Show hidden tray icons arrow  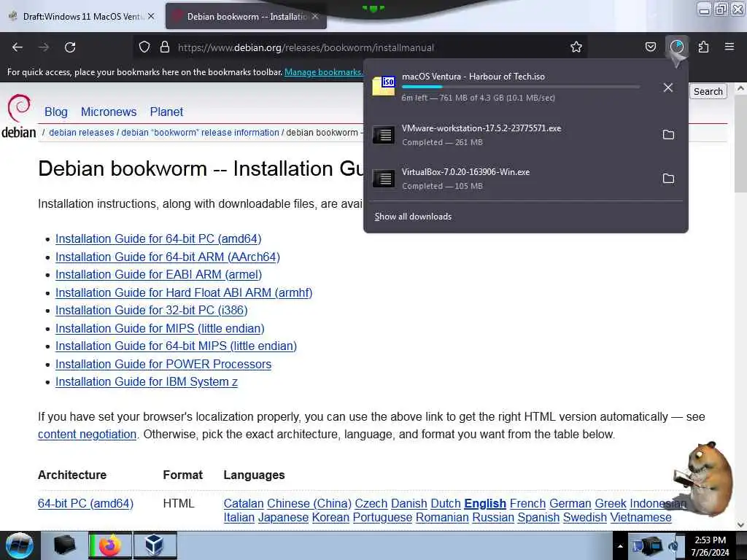pyautogui.click(x=620, y=546)
